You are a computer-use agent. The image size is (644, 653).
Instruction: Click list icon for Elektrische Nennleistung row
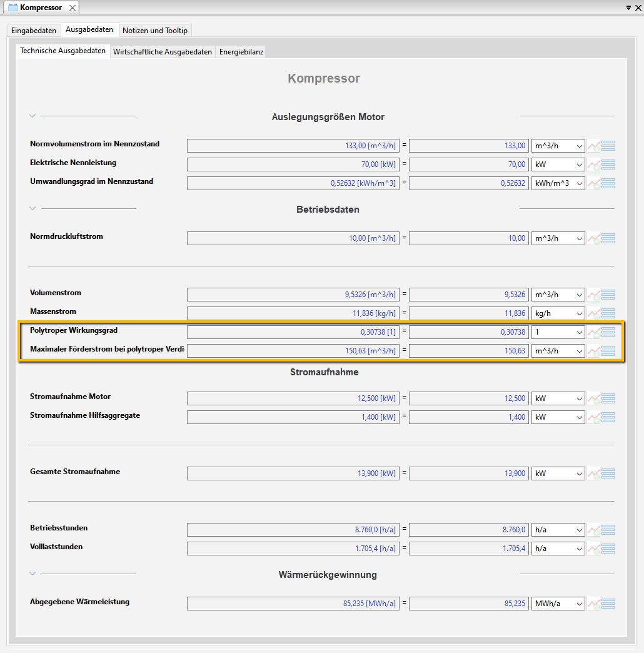608,165
